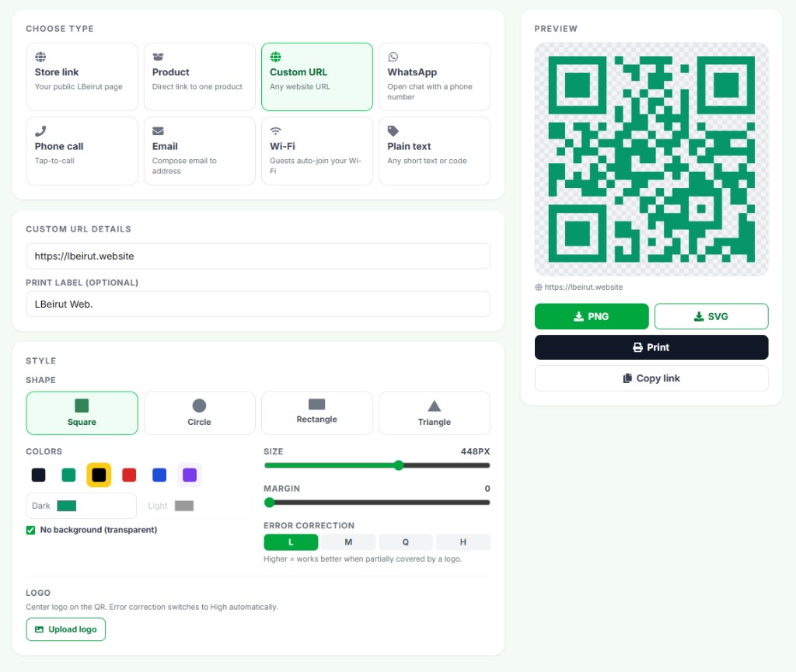Focus the Print label input field
The height and width of the screenshot is (672, 796).
(x=258, y=305)
